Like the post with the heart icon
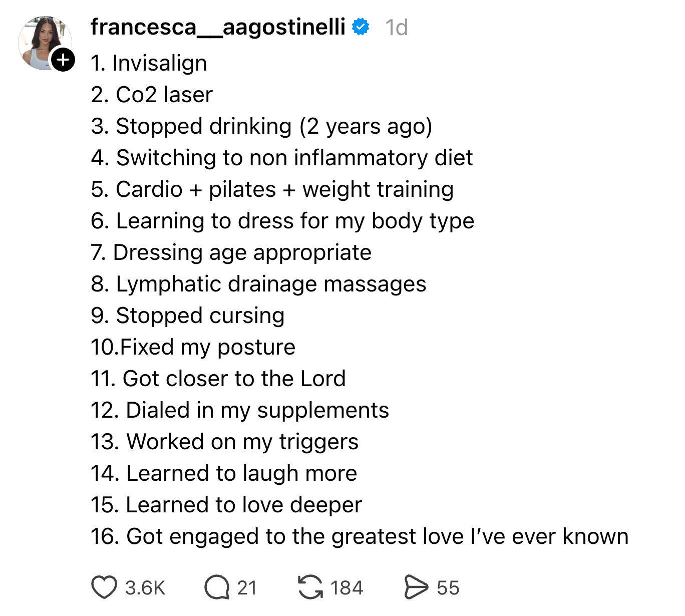The height and width of the screenshot is (616, 685). 104,587
